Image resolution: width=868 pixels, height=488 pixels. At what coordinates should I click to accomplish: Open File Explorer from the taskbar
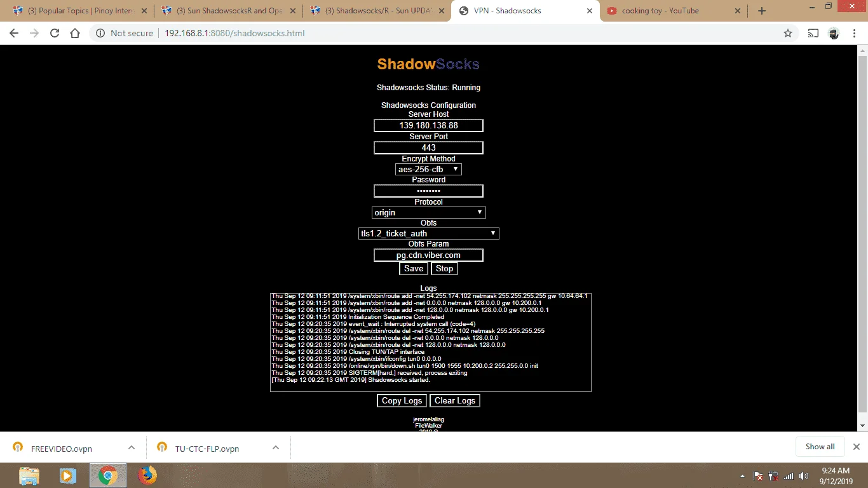pos(30,475)
